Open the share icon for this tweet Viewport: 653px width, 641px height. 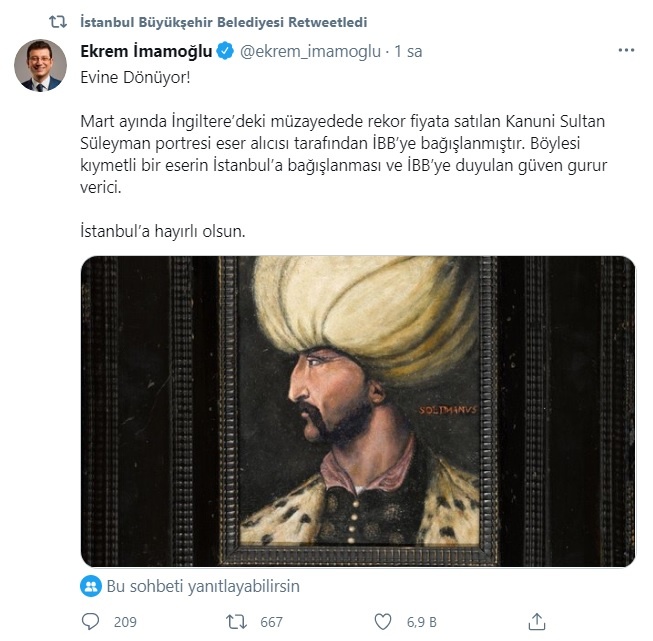coord(537,622)
